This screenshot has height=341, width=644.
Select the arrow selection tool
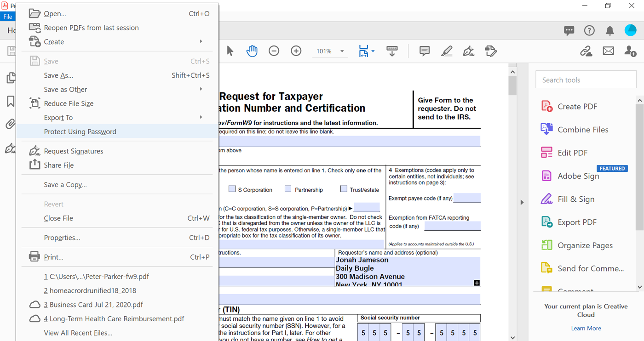(230, 51)
